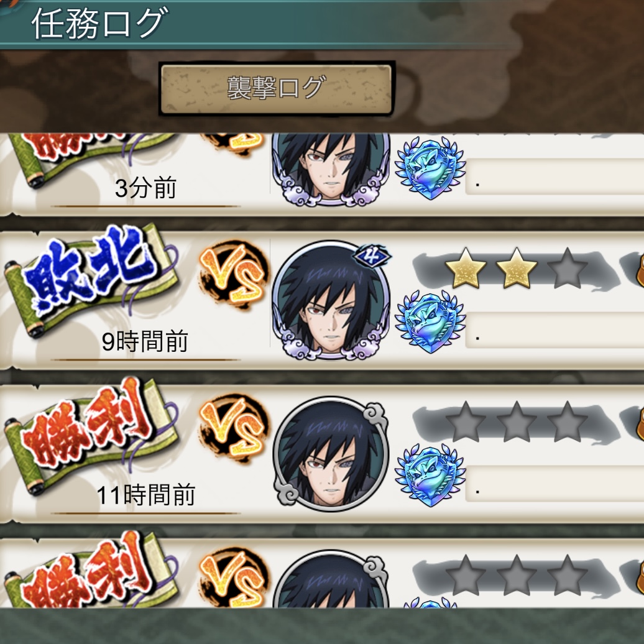644x644 pixels.
Task: Tap the bottom 勝利 scroll banner
Action: 91,571
